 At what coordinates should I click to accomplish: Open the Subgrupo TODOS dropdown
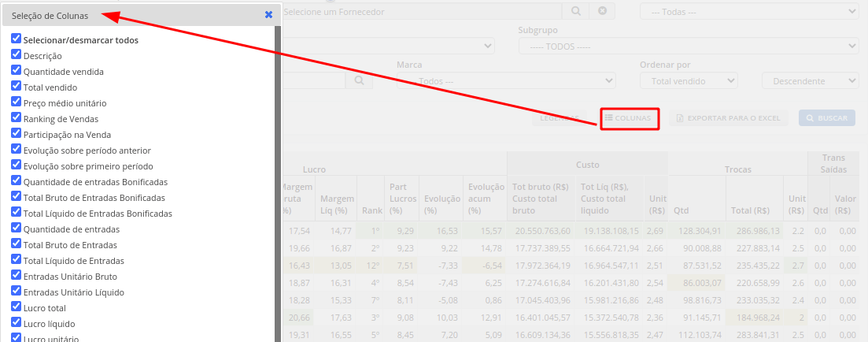tap(689, 46)
